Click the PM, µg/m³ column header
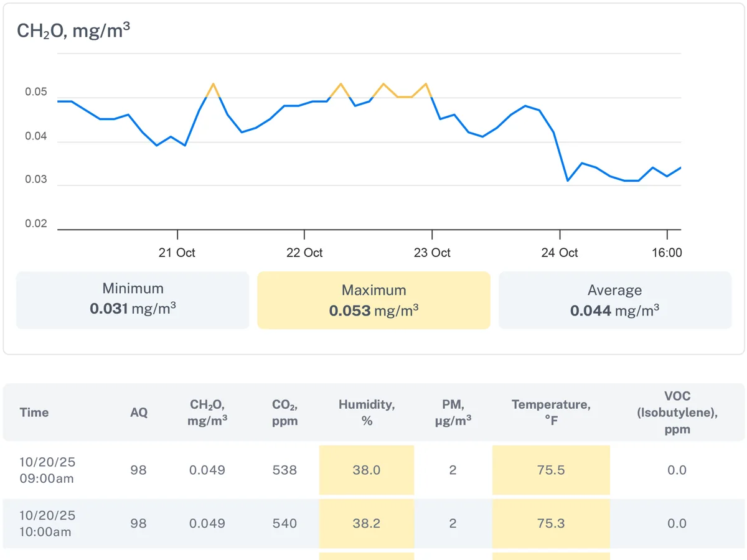Screen dimensions: 747x560 [453, 412]
